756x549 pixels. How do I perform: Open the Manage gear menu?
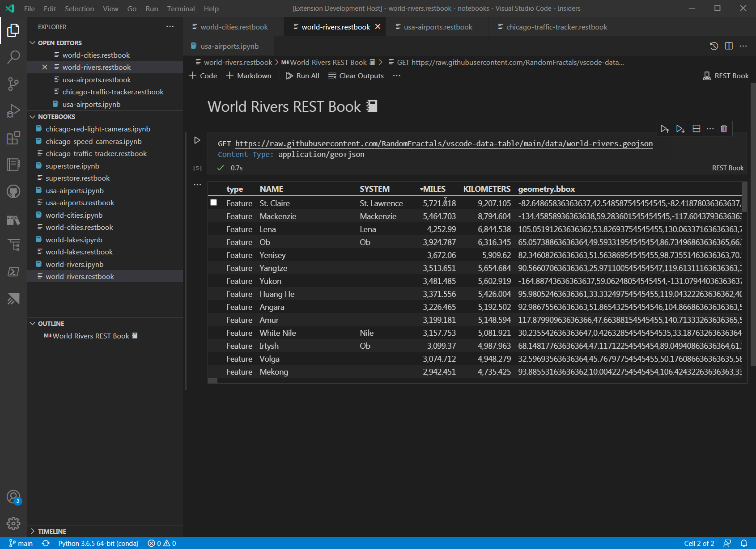point(13,523)
